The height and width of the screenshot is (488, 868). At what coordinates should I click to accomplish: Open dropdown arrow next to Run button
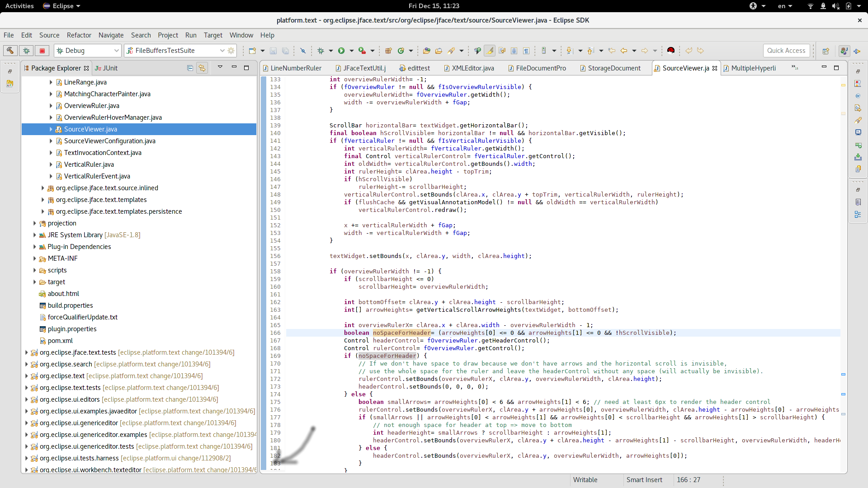(x=352, y=51)
